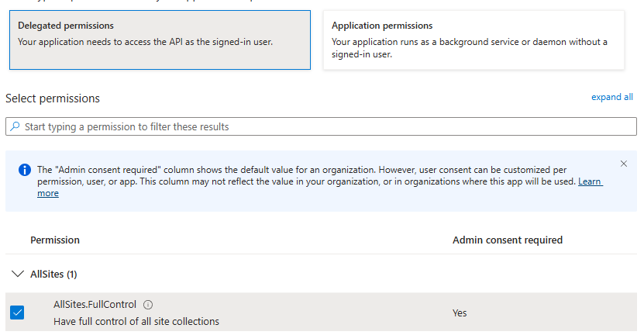Viewport: 644px width, 335px height.
Task: Click the "expand all" link
Action: pos(611,97)
